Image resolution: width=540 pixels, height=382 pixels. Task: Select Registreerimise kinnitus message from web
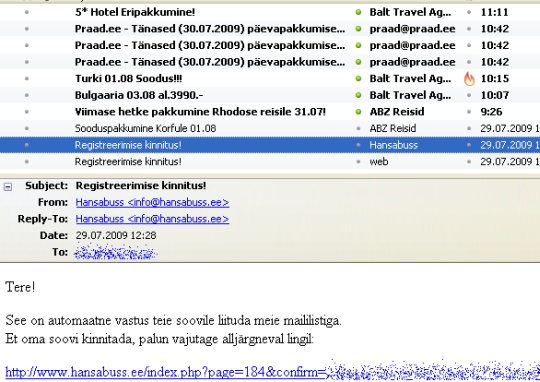point(270,162)
